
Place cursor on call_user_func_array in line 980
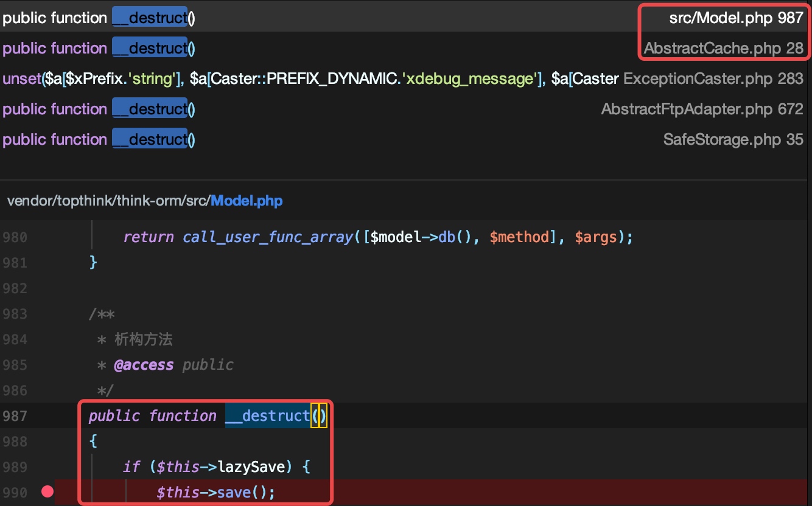pyautogui.click(x=267, y=237)
